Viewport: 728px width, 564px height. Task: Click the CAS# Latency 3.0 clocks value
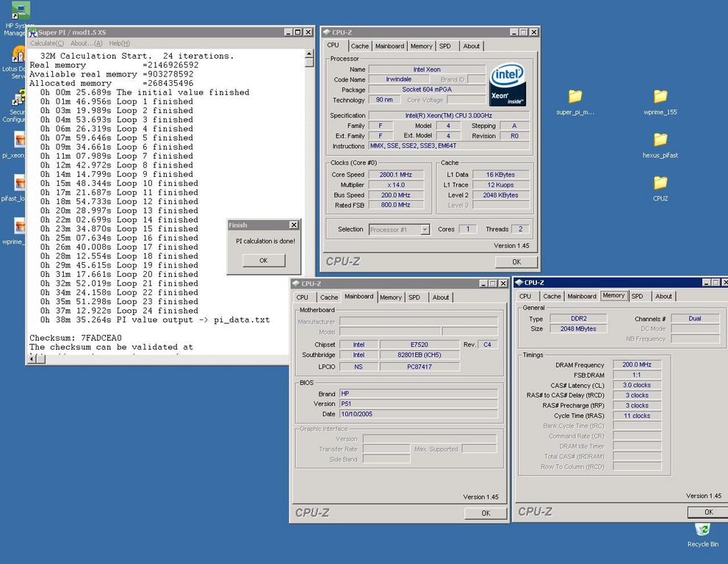[636, 386]
